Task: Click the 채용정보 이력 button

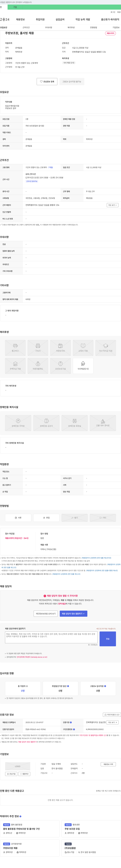Action: tap(108, 764)
